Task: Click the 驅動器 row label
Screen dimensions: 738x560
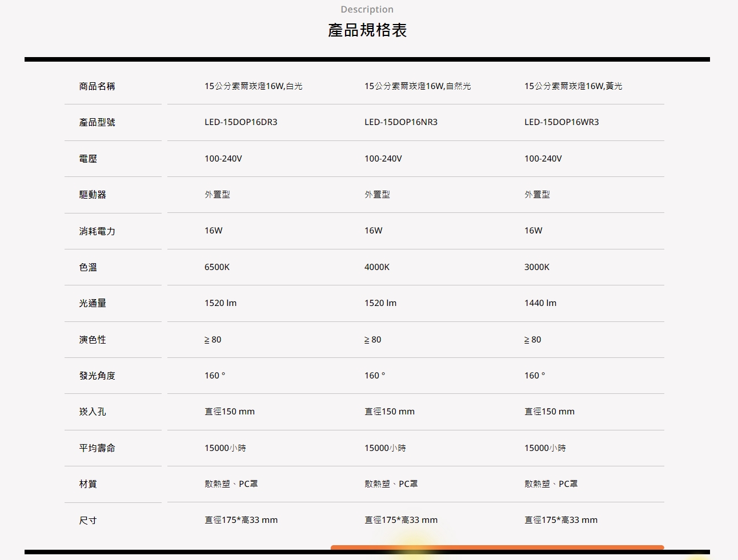Action: pos(93,195)
